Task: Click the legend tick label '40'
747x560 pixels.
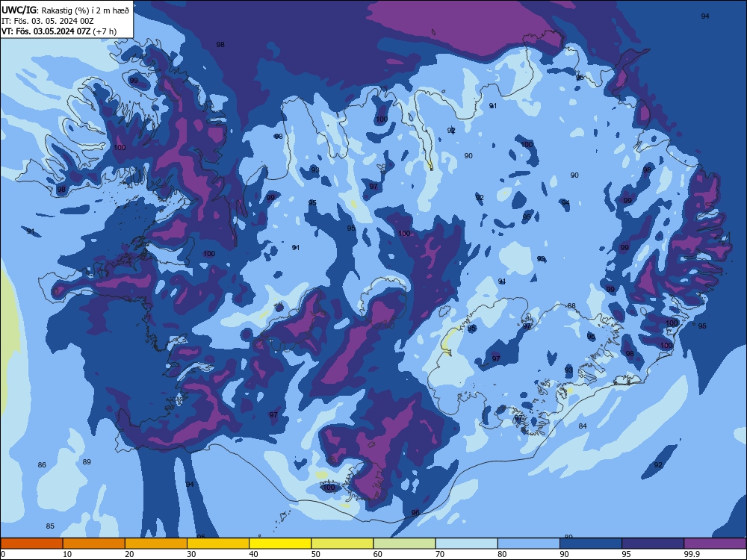Action: click(x=254, y=554)
